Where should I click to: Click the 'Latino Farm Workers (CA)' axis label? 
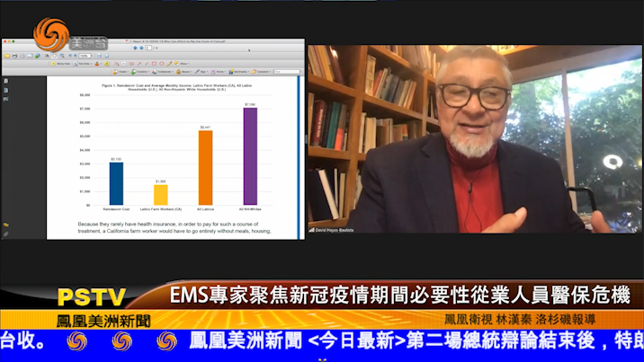pyautogui.click(x=161, y=209)
